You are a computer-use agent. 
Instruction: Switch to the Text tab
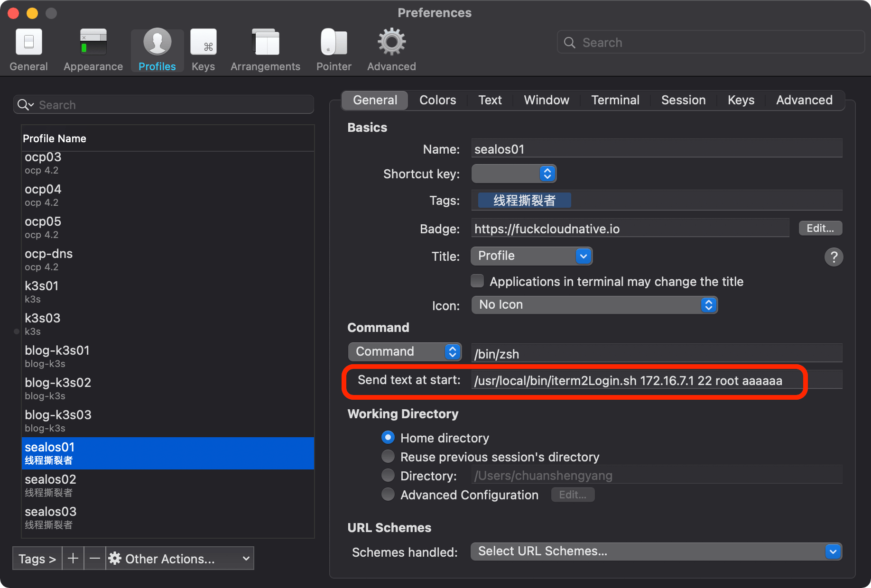490,100
